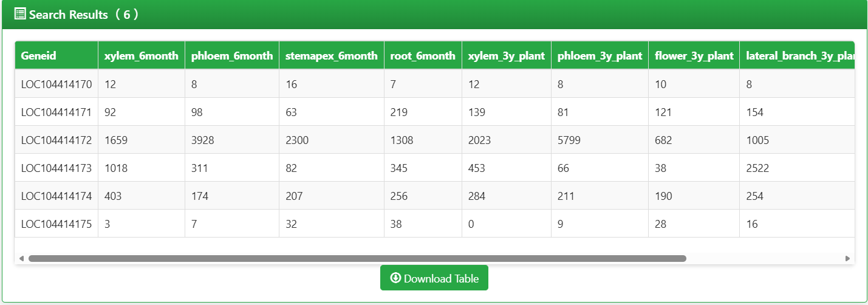This screenshot has height=305, width=868.
Task: Click value 28 in flower_3y_plant
Action: pyautogui.click(x=660, y=224)
